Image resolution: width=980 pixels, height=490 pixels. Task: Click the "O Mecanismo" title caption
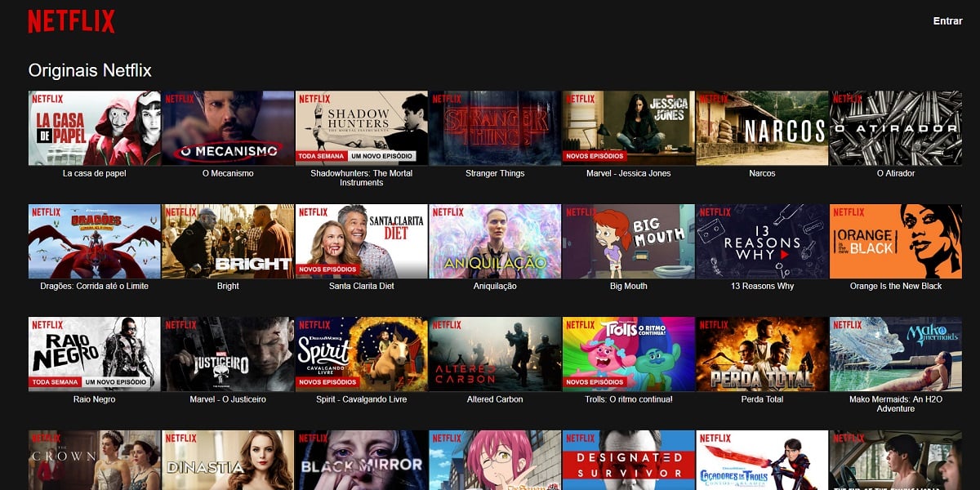click(228, 173)
